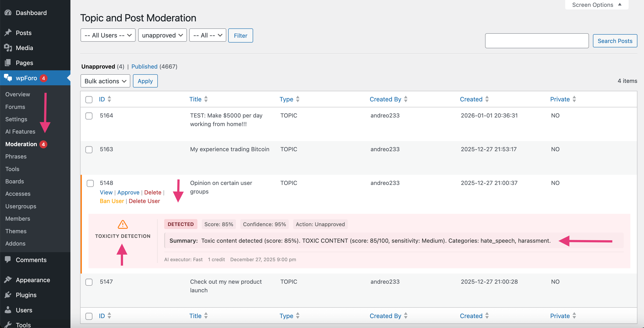Approve topic 5148 via its Approve link
Image resolution: width=644 pixels, height=328 pixels.
point(128,192)
